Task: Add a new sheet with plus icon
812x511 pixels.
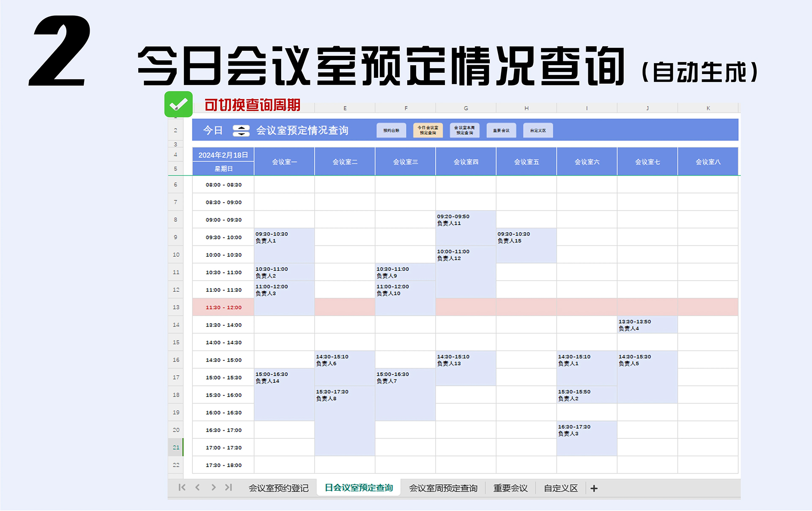Action: point(594,489)
